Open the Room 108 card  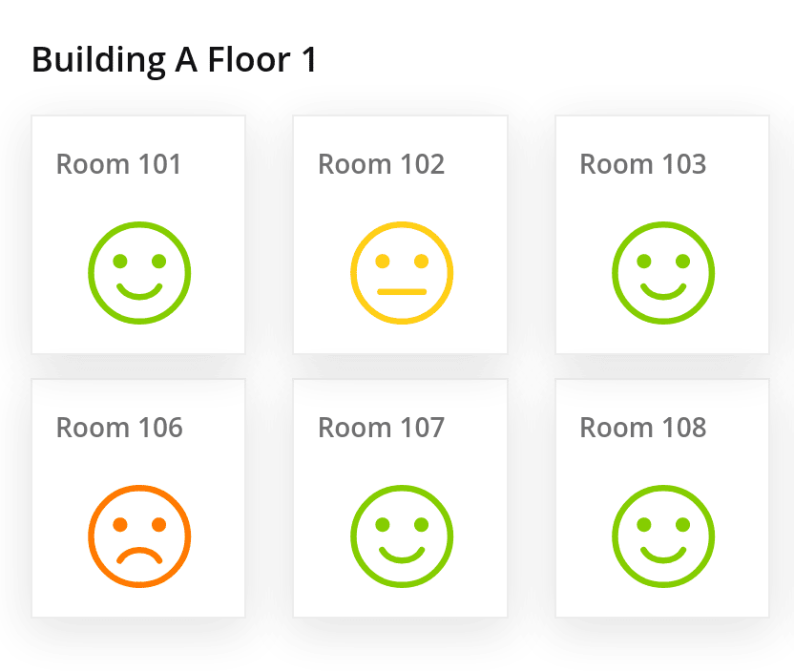point(662,498)
